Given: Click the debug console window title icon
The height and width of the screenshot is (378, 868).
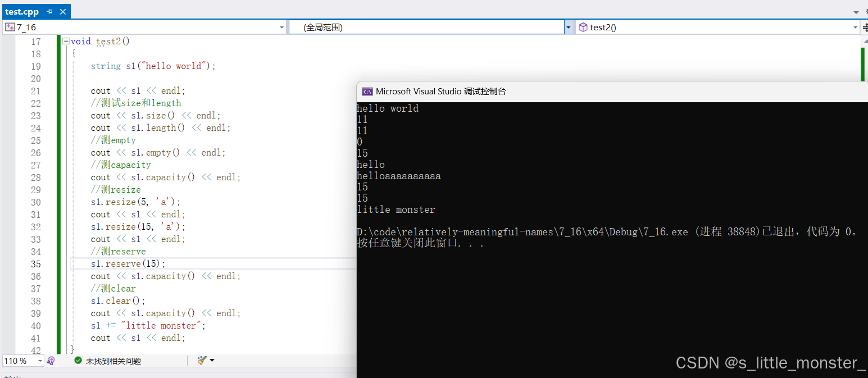Looking at the screenshot, I should click(x=367, y=92).
